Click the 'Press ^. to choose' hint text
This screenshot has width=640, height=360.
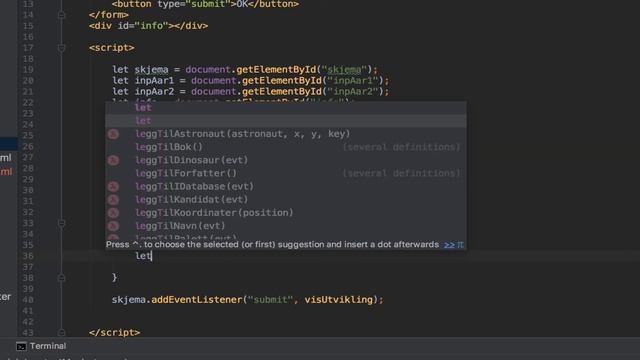[x=272, y=244]
